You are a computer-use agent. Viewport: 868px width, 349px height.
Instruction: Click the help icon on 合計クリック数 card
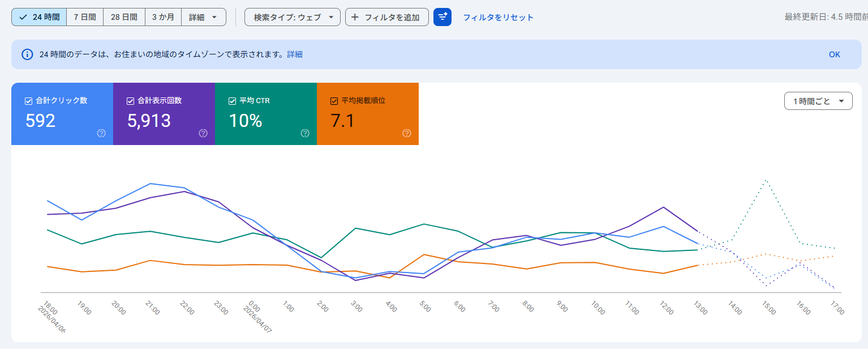tap(101, 133)
